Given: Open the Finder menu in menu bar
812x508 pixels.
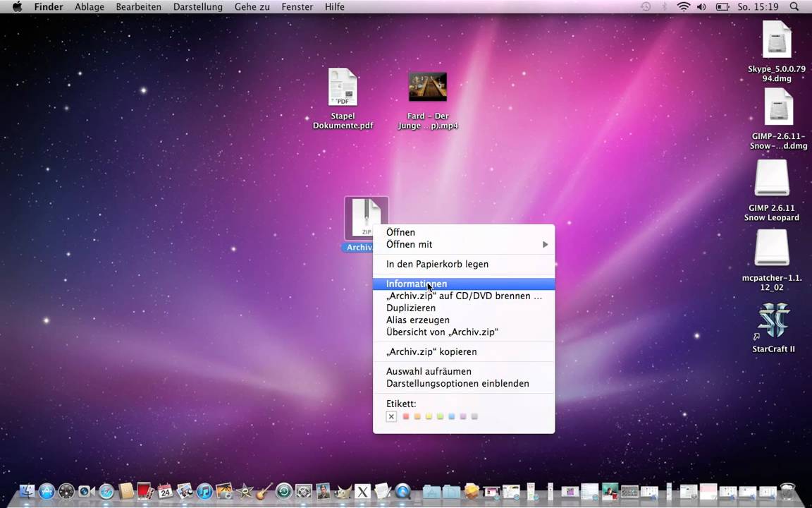Looking at the screenshot, I should click(48, 7).
